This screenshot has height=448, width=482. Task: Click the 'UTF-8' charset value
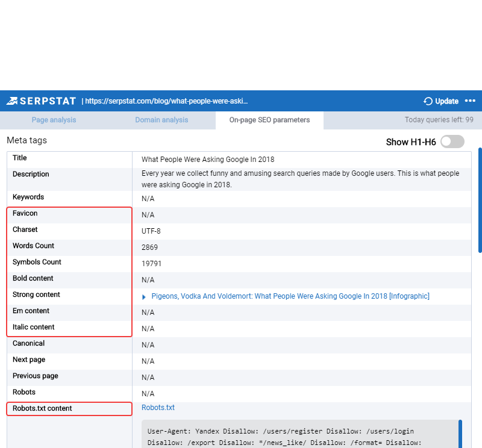pos(151,231)
